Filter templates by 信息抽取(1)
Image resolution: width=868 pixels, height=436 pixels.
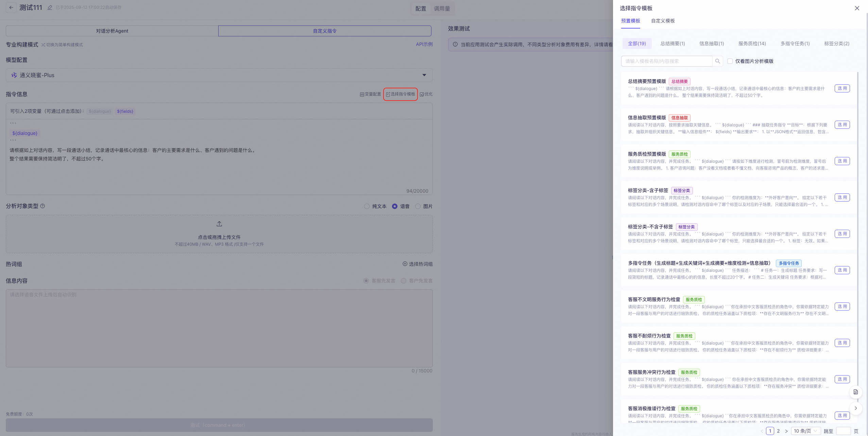point(712,43)
